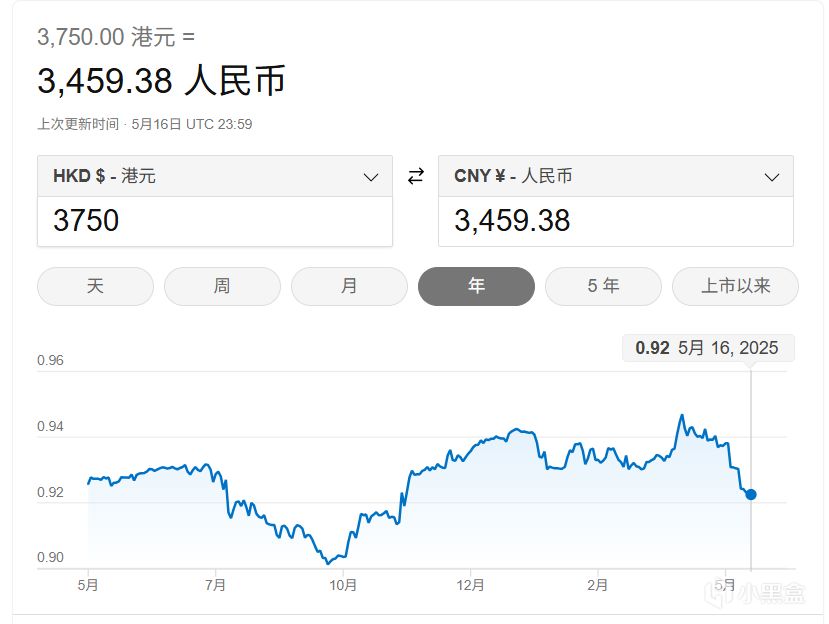Switch chart to 上市以来 range

(x=735, y=286)
